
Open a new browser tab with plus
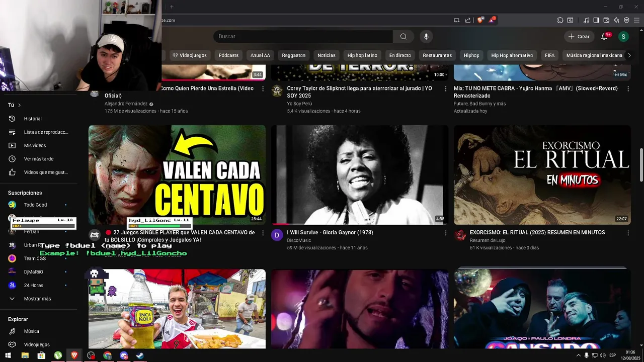(x=172, y=7)
